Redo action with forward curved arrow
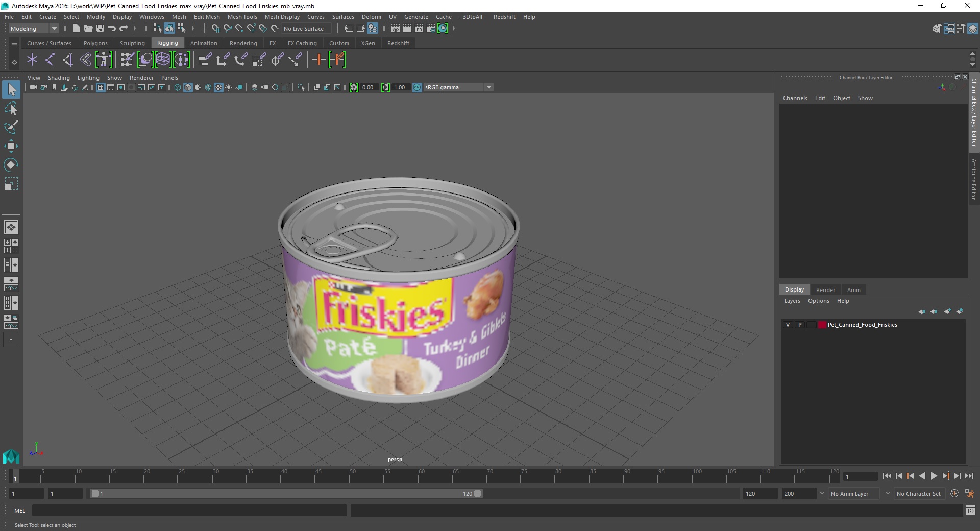Viewport: 980px width, 531px height. [x=124, y=29]
